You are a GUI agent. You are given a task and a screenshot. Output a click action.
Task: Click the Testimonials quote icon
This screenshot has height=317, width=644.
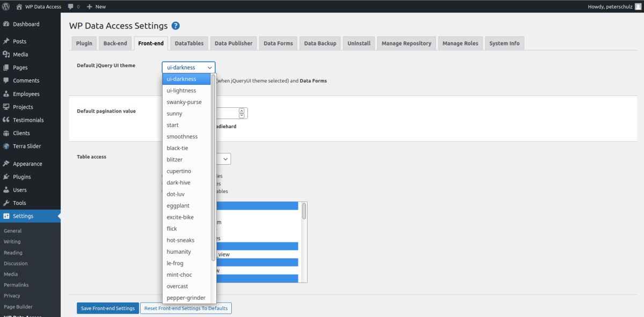(6, 120)
